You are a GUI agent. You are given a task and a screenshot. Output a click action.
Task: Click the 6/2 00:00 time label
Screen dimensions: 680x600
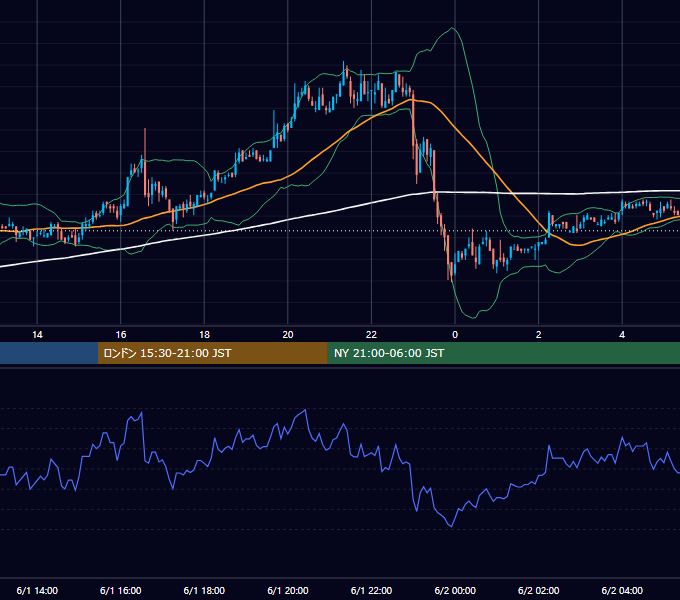tap(455, 590)
